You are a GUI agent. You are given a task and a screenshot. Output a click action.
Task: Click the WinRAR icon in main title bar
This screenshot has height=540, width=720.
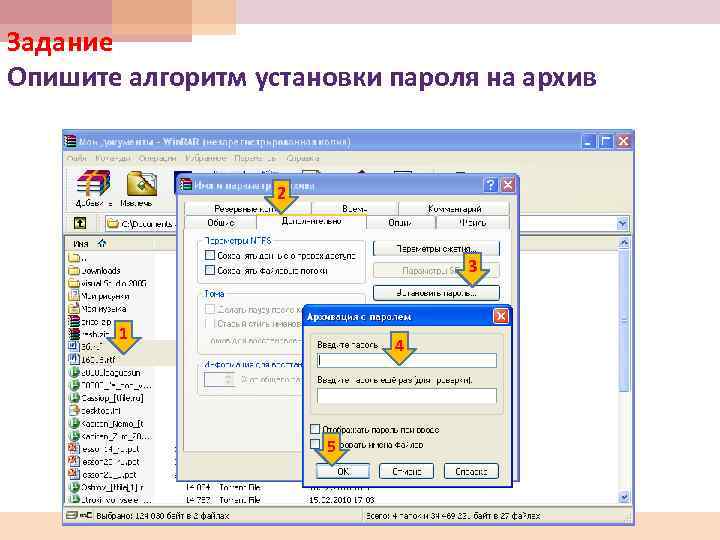[70, 141]
